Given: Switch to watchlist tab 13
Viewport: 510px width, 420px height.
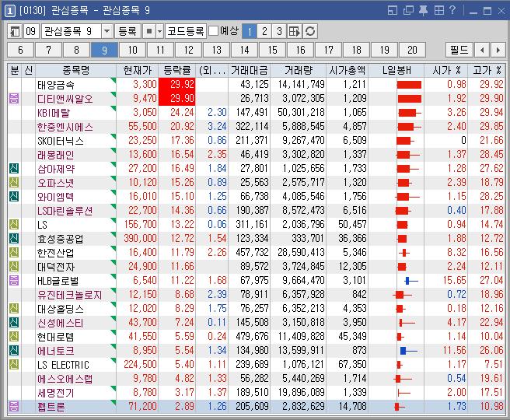Looking at the screenshot, I should (x=216, y=50).
